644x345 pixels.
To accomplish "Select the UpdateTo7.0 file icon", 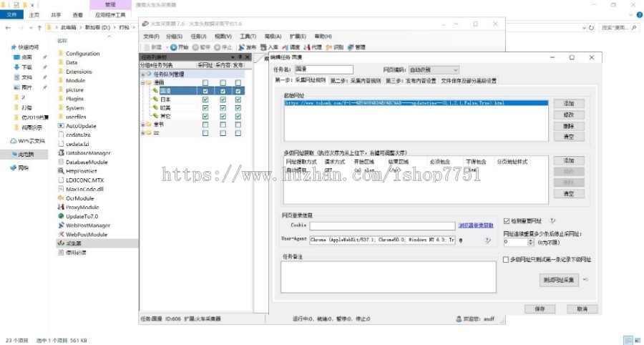I will 61,216.
